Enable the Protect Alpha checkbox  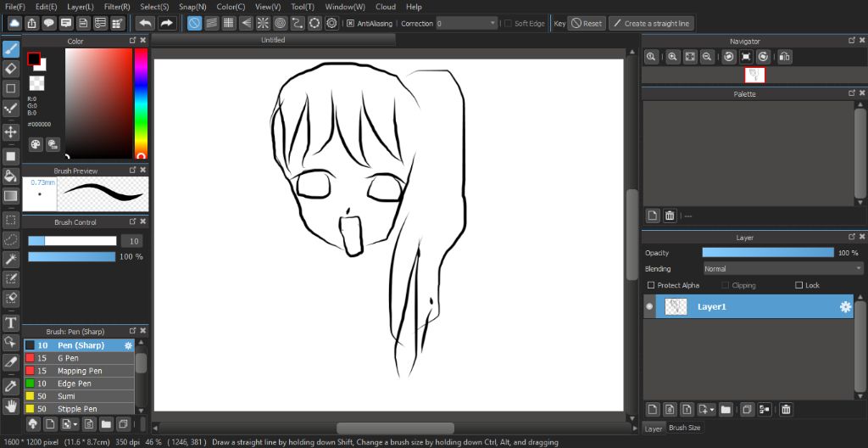pyautogui.click(x=650, y=286)
